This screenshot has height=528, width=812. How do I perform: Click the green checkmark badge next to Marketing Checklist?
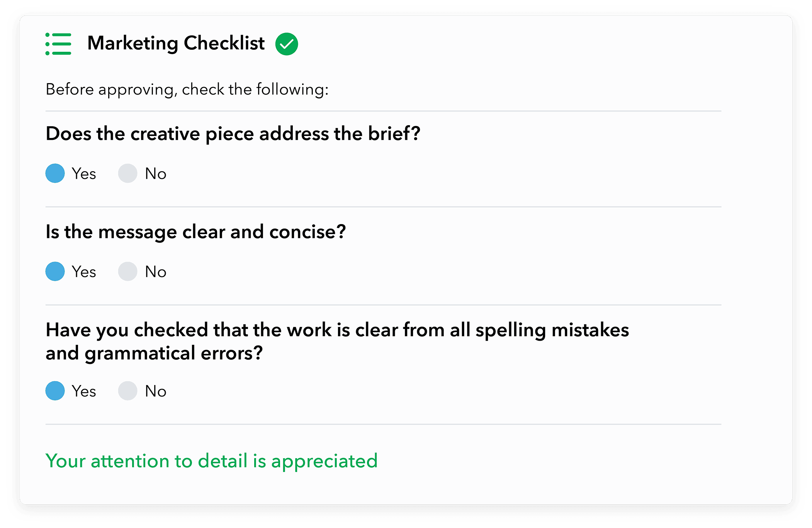(x=287, y=44)
